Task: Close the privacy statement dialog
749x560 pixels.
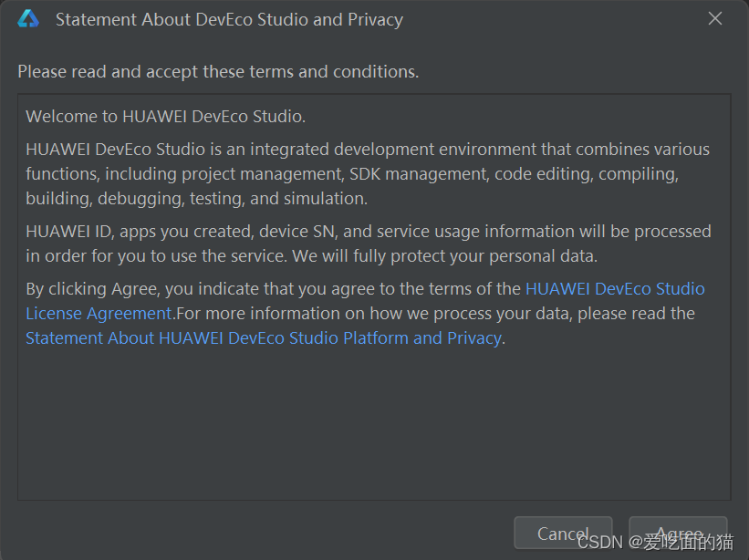Action: tap(714, 18)
